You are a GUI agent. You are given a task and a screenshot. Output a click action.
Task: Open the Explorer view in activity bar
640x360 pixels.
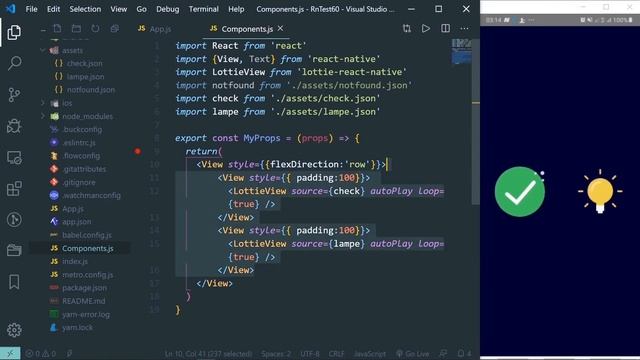(x=14, y=32)
